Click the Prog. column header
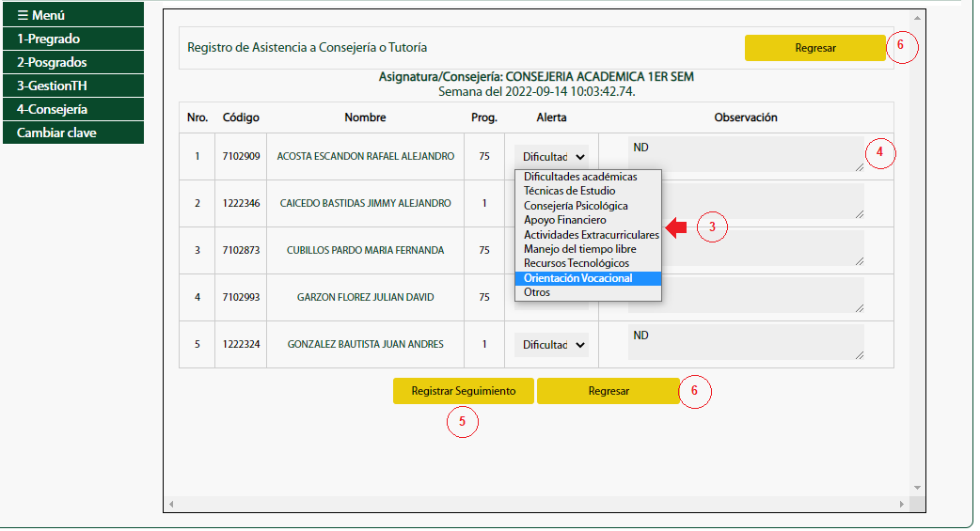 click(484, 117)
